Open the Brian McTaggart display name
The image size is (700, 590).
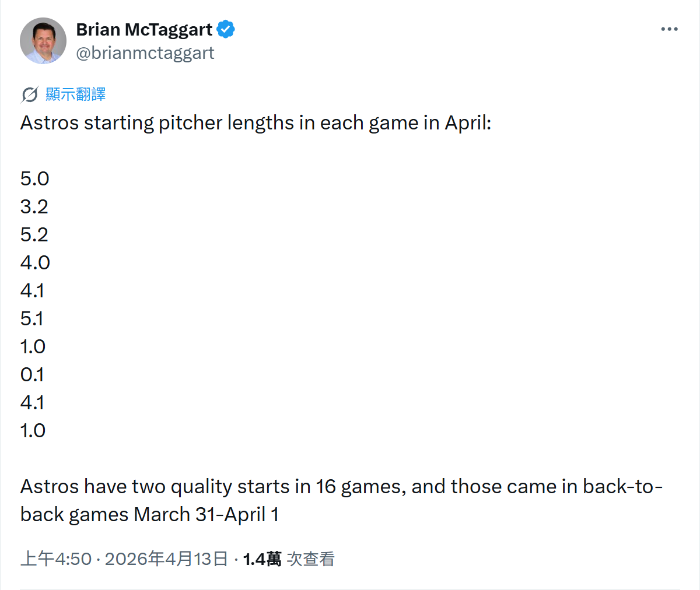tap(144, 29)
